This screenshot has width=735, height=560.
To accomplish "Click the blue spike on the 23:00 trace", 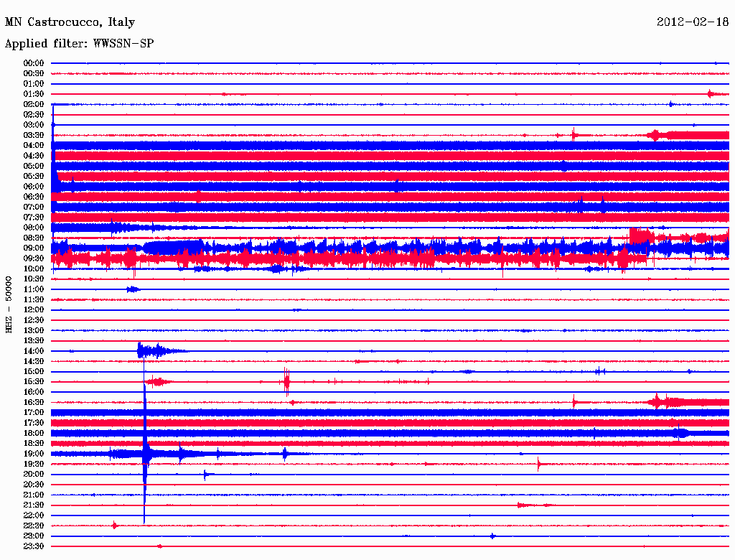I will [x=492, y=536].
